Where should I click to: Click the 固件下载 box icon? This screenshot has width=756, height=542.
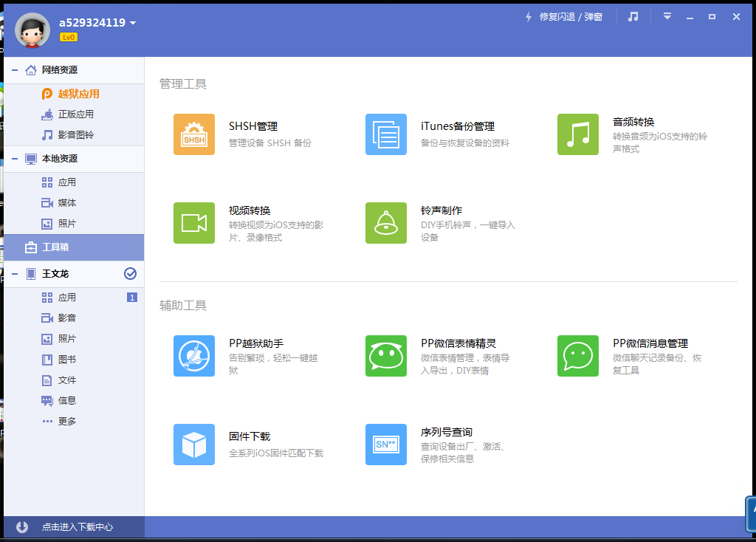(x=194, y=445)
